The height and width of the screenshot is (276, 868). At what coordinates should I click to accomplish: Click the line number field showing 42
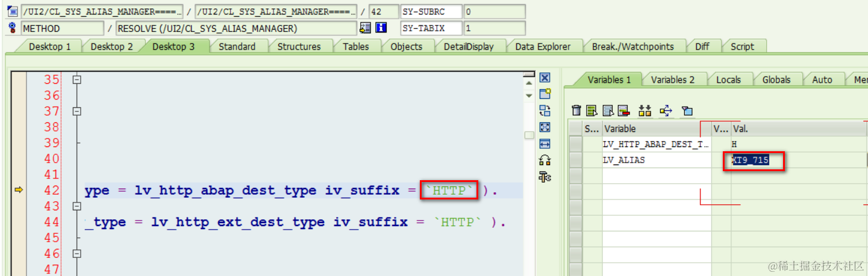[383, 11]
